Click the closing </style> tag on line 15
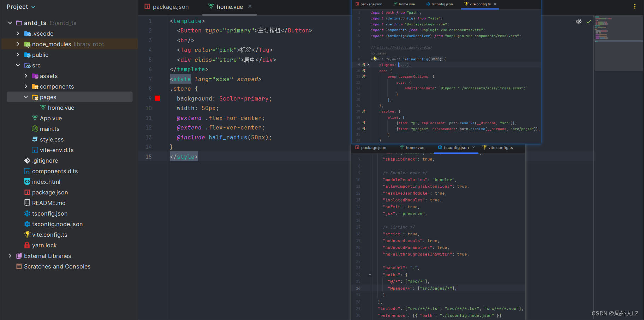Viewport: 644px width, 320px height. tap(184, 157)
